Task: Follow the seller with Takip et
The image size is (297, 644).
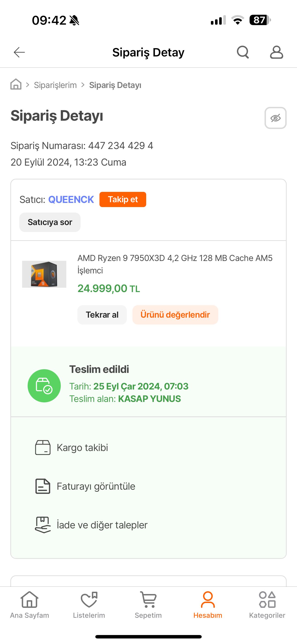Action: click(123, 199)
